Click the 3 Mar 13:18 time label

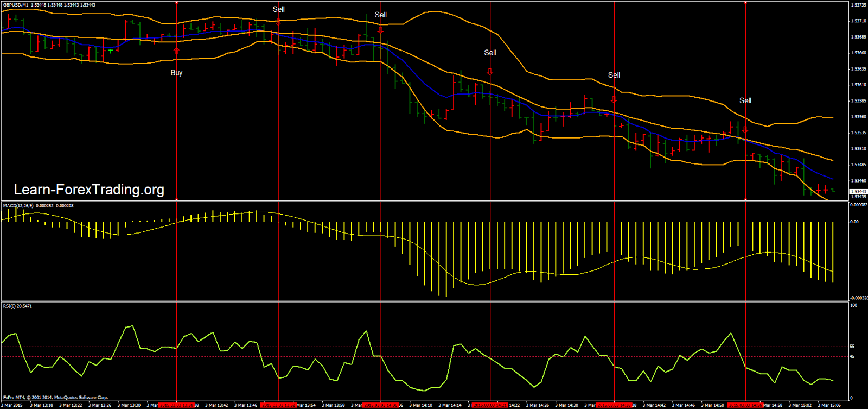point(41,405)
